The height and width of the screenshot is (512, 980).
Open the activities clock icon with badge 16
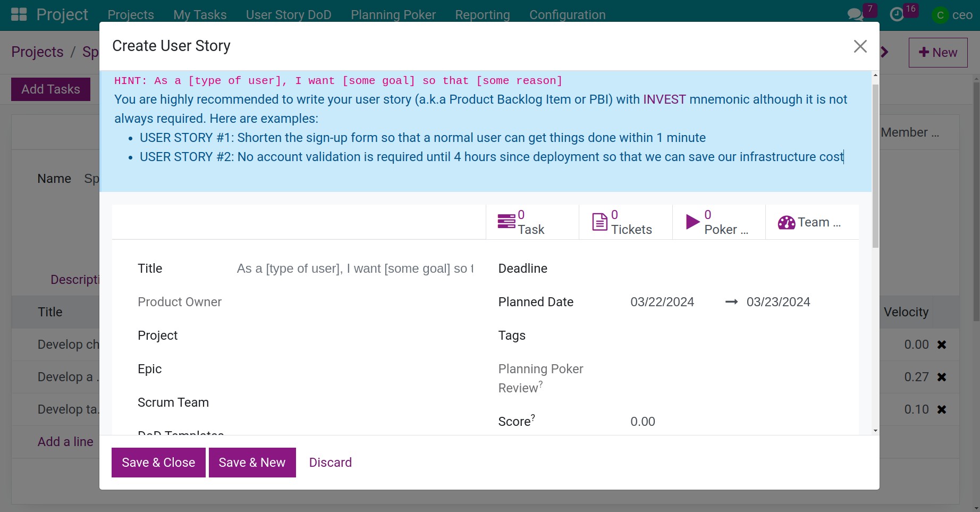(x=897, y=14)
